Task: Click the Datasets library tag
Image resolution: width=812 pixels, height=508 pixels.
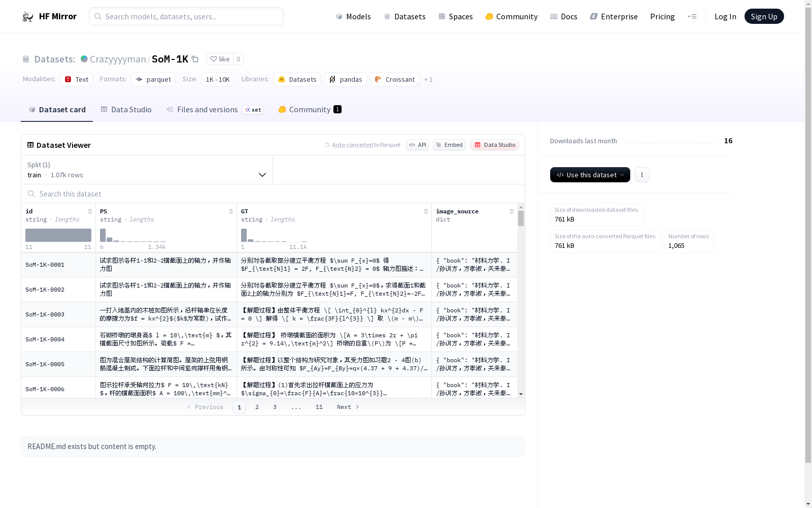Action: [297, 79]
